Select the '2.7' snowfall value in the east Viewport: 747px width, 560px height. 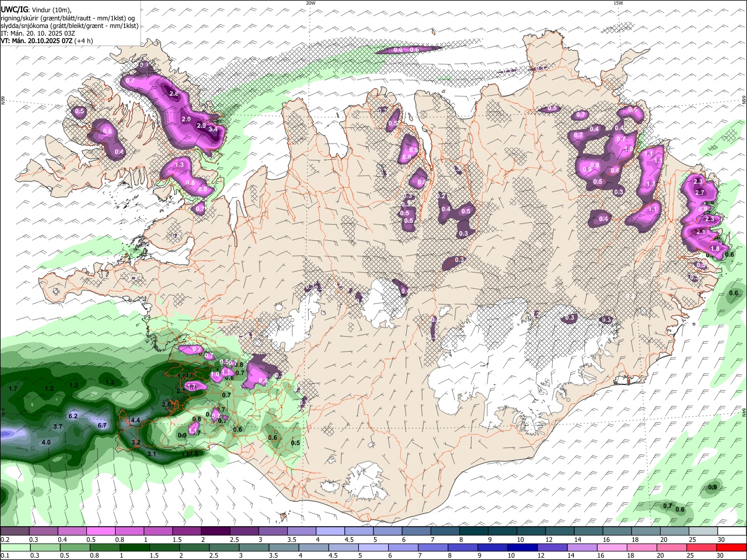[x=701, y=192]
